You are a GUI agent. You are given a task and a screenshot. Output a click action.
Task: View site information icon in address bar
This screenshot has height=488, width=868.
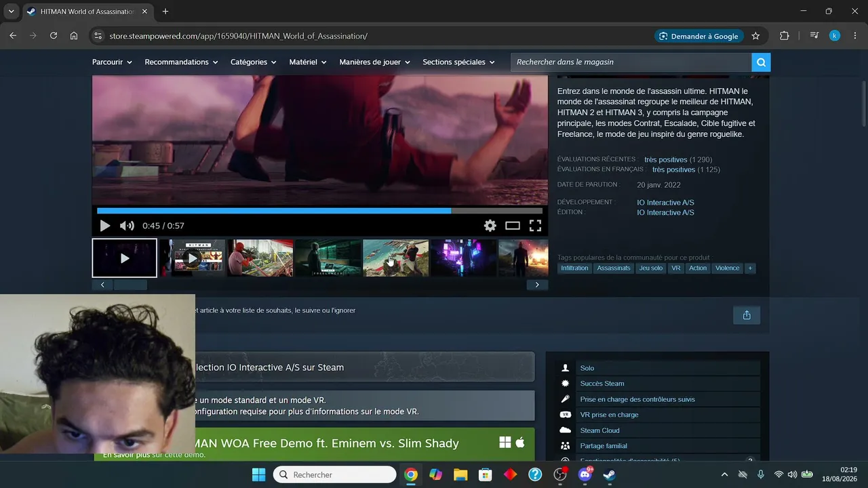pyautogui.click(x=98, y=36)
